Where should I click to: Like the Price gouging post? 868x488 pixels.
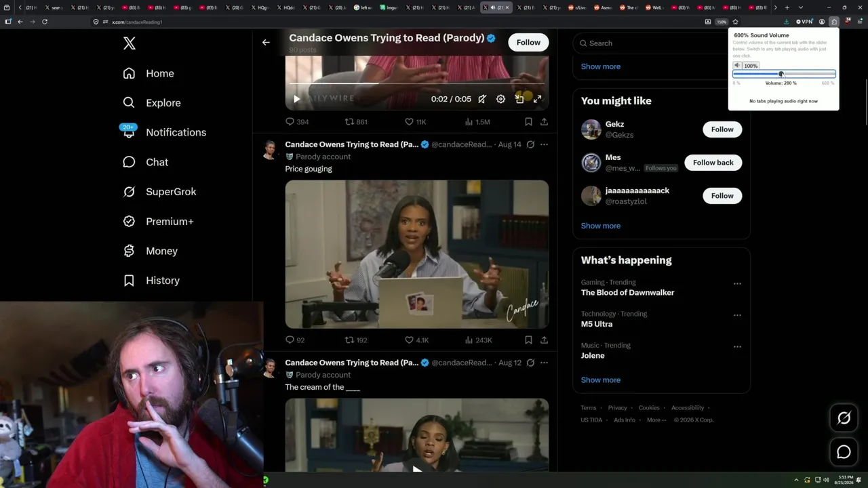[x=416, y=340]
